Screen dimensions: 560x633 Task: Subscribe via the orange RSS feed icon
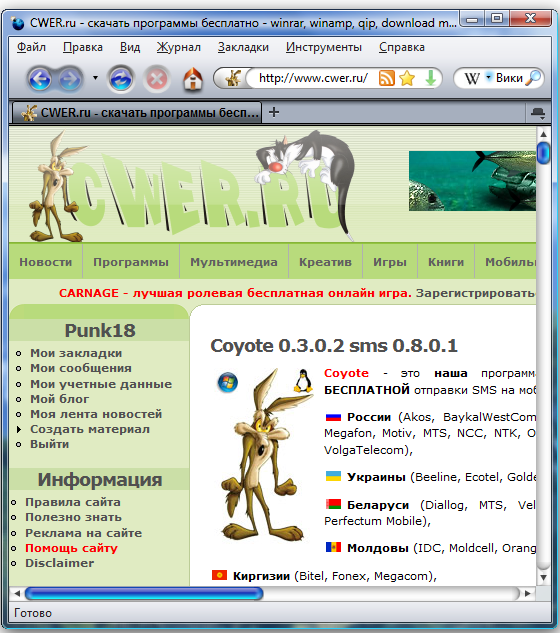[386, 78]
